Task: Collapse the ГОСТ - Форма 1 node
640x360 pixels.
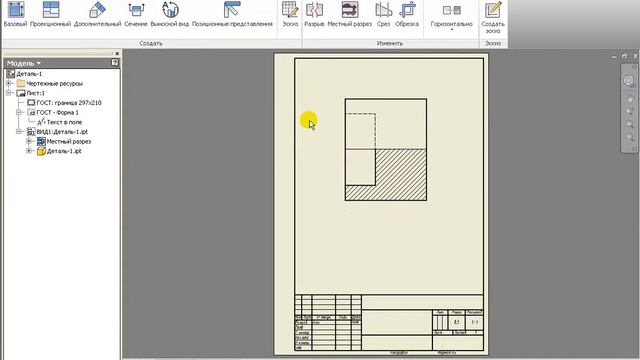Action: [x=19, y=112]
